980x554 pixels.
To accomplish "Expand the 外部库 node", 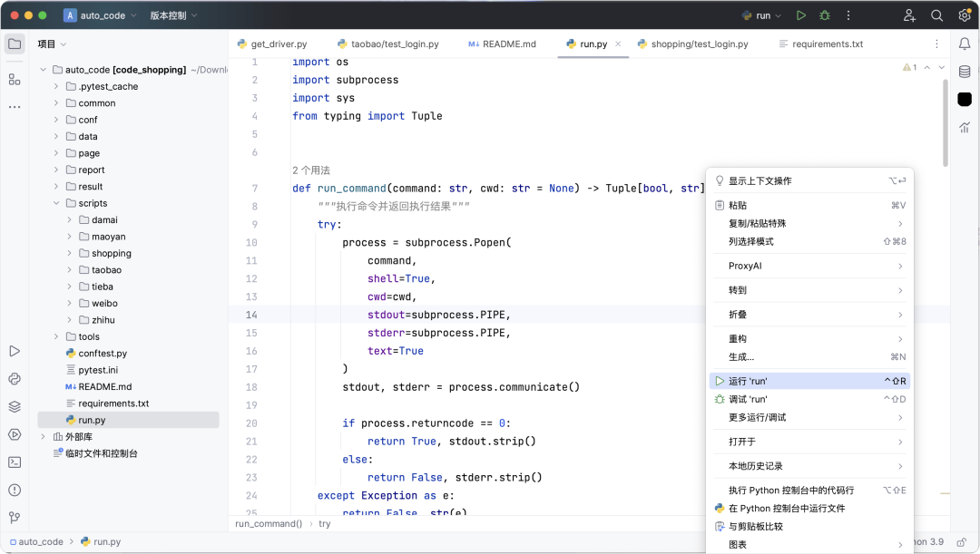I will 43,436.
